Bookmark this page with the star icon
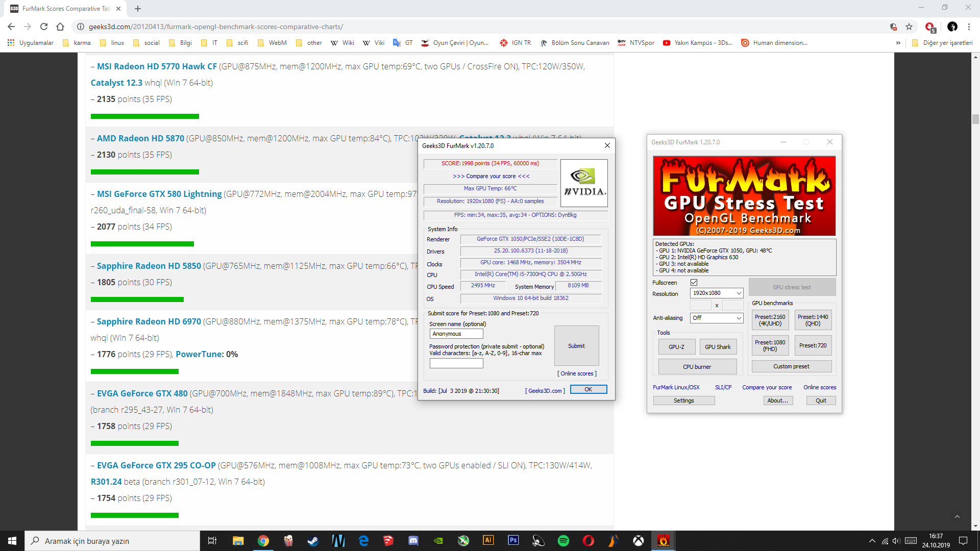Viewport: 980px width, 551px height. coord(909,27)
